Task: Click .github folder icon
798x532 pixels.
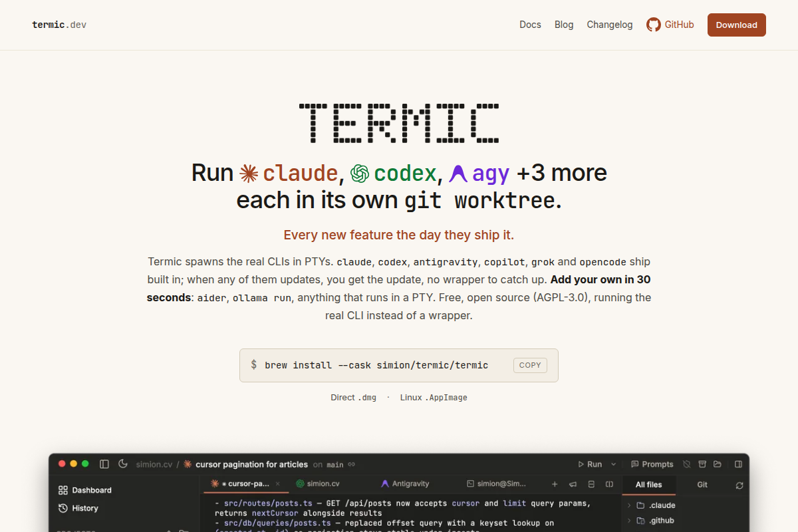Action: coord(641,521)
